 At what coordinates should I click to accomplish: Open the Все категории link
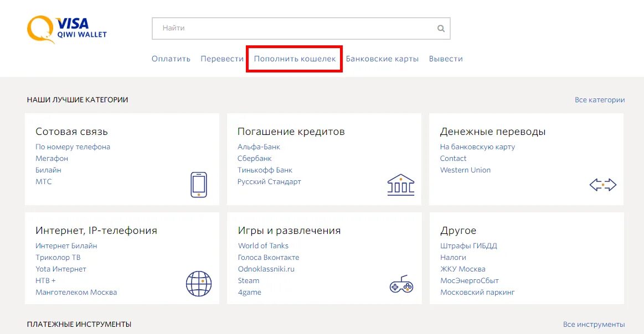pyautogui.click(x=600, y=100)
